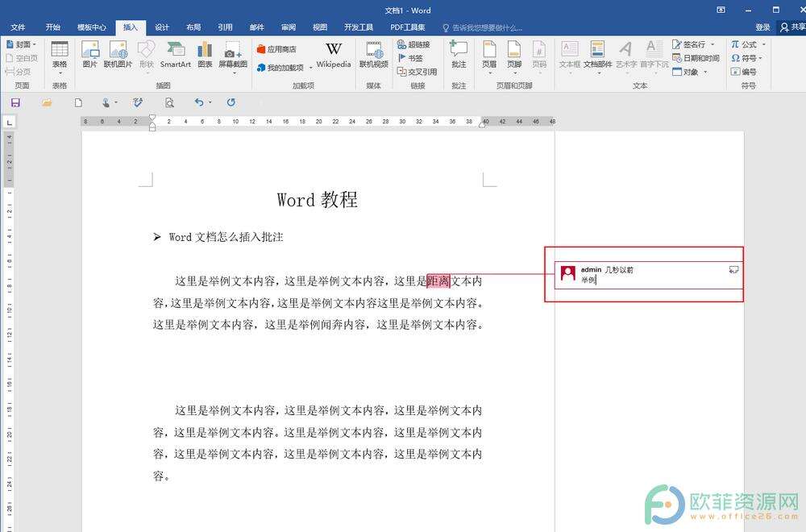Viewport: 806px width, 532px height.
Task: Switch to the Review (审阅) tab
Action: pos(289,27)
